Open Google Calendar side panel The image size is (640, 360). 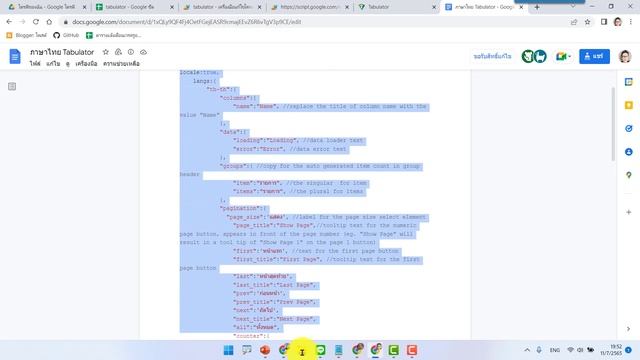click(x=629, y=82)
